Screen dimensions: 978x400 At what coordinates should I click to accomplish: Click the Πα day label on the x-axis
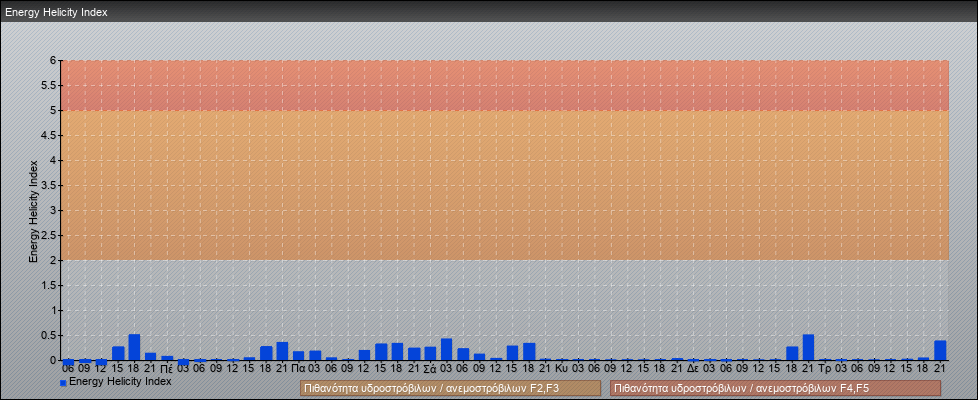point(298,369)
